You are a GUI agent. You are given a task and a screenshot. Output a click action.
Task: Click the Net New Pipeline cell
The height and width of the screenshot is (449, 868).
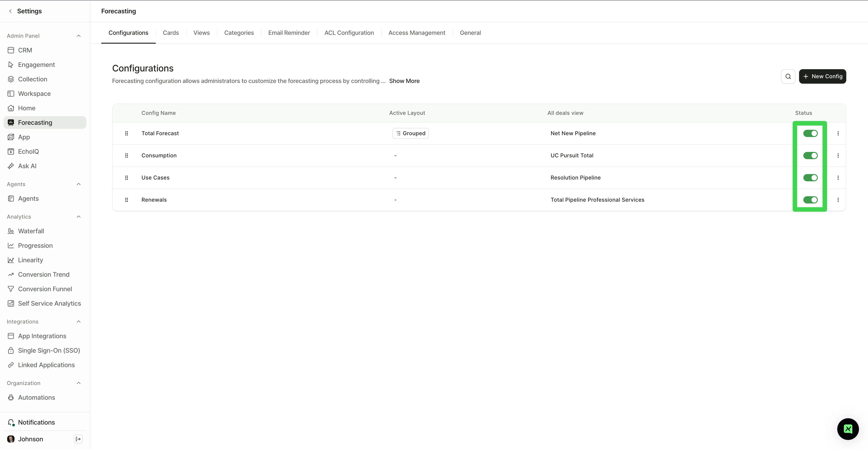pos(573,133)
